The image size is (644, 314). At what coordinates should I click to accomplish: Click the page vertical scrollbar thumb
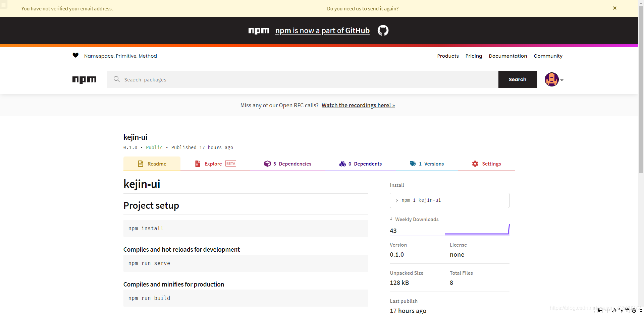[641, 89]
